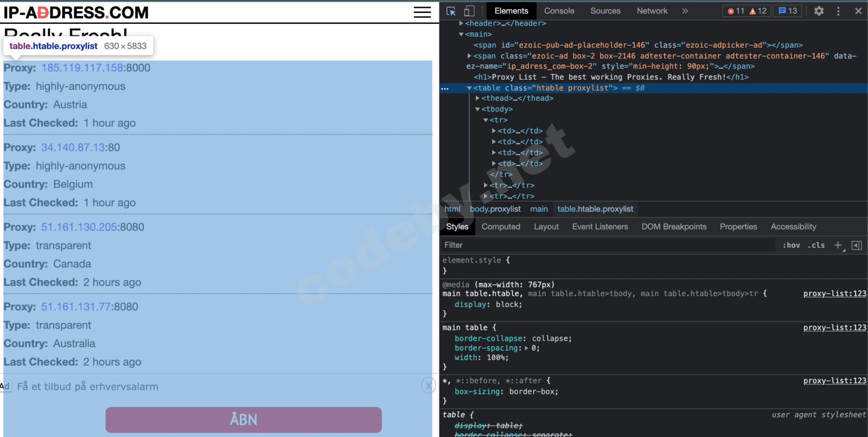Click the 'display: block;' declaration

click(x=488, y=305)
